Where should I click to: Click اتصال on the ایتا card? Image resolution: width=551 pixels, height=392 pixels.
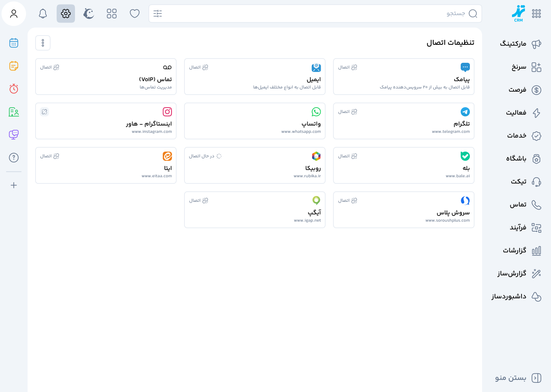pos(49,156)
